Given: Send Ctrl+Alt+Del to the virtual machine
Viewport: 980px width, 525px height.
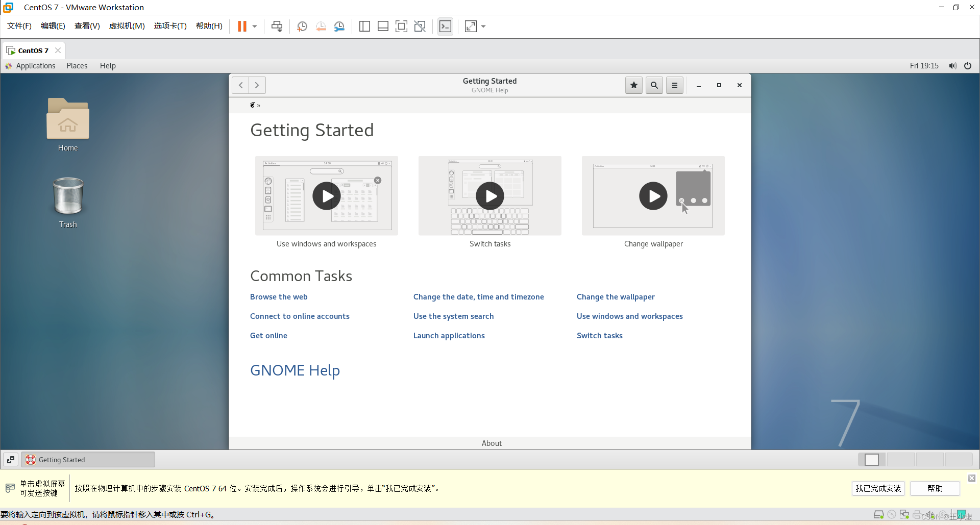Looking at the screenshot, I should pyautogui.click(x=277, y=26).
